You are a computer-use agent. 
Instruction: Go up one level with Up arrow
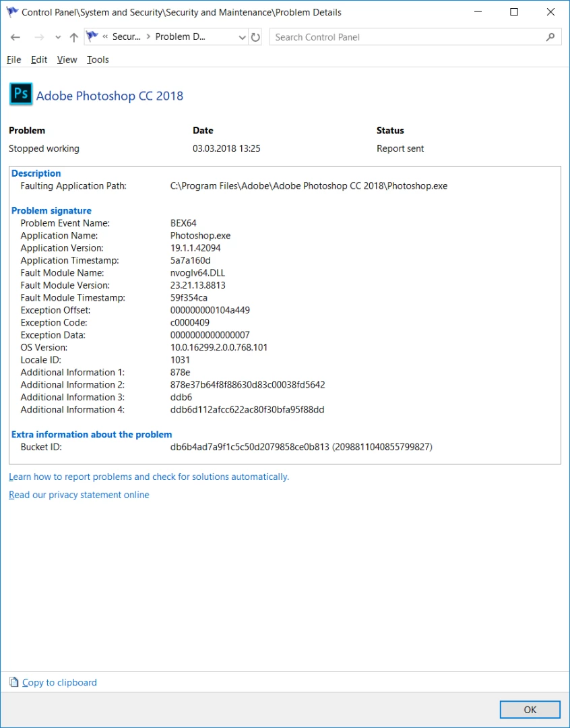click(74, 38)
